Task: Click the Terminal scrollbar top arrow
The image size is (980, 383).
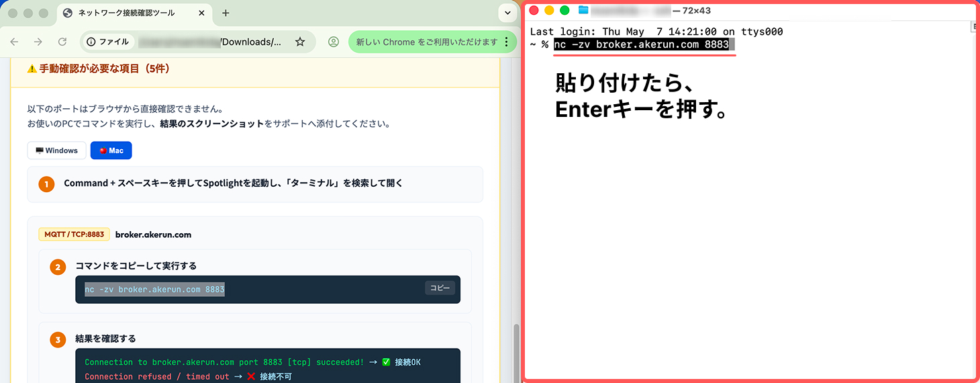Action: [975, 26]
